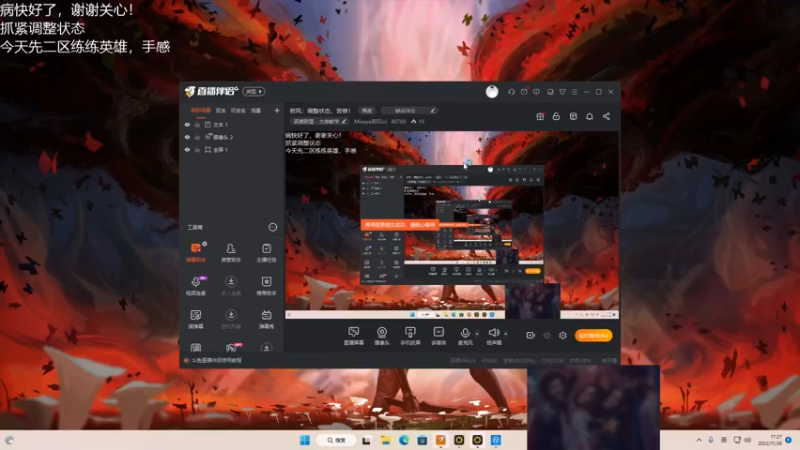
Task: Collapse the 工具箱 panel with the circle button
Action: pyautogui.click(x=273, y=227)
